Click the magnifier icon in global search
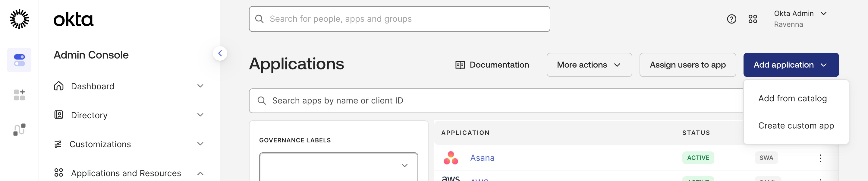The image size is (868, 181). pyautogui.click(x=259, y=19)
